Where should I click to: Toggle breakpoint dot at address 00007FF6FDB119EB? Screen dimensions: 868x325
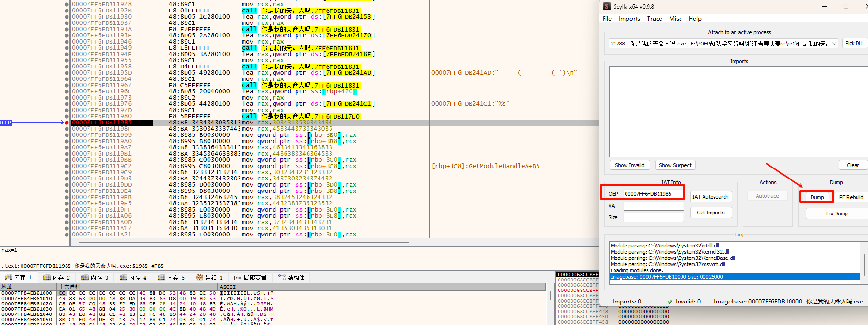pos(66,197)
